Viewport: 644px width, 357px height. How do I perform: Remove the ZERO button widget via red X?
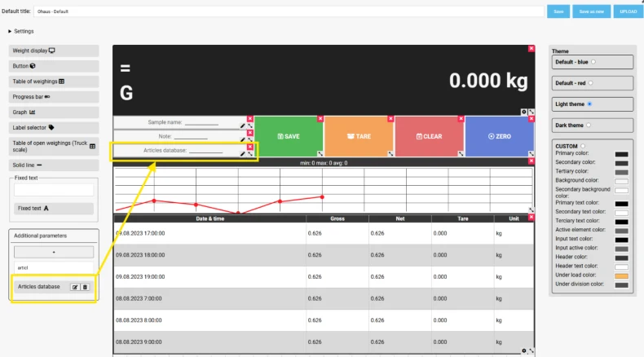(531, 119)
